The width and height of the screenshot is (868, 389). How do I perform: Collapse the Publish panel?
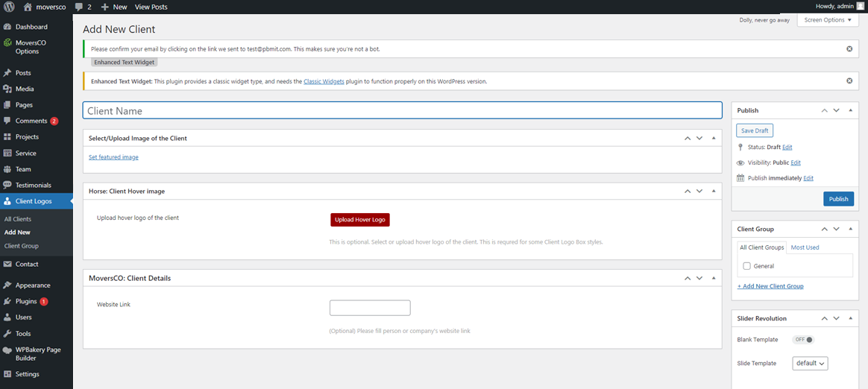pos(851,110)
